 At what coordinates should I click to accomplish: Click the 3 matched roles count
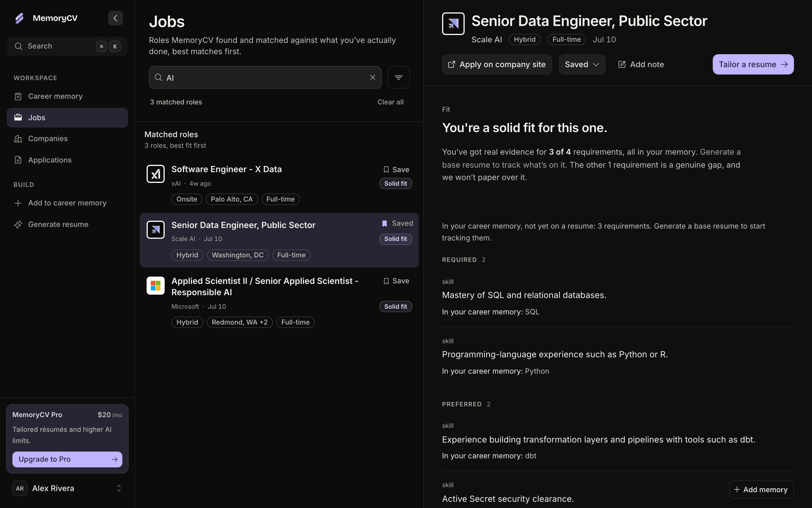pyautogui.click(x=176, y=102)
